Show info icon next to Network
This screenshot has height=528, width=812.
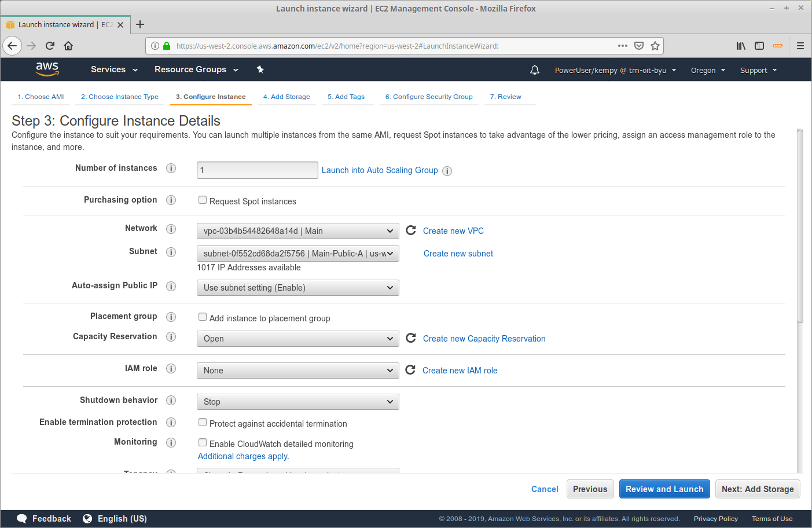coord(171,229)
